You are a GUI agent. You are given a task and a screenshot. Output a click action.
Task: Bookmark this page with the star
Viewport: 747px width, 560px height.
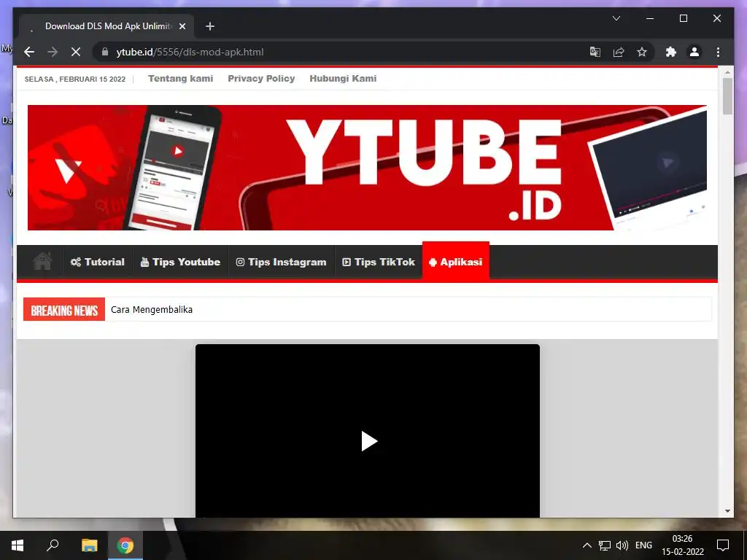(642, 52)
